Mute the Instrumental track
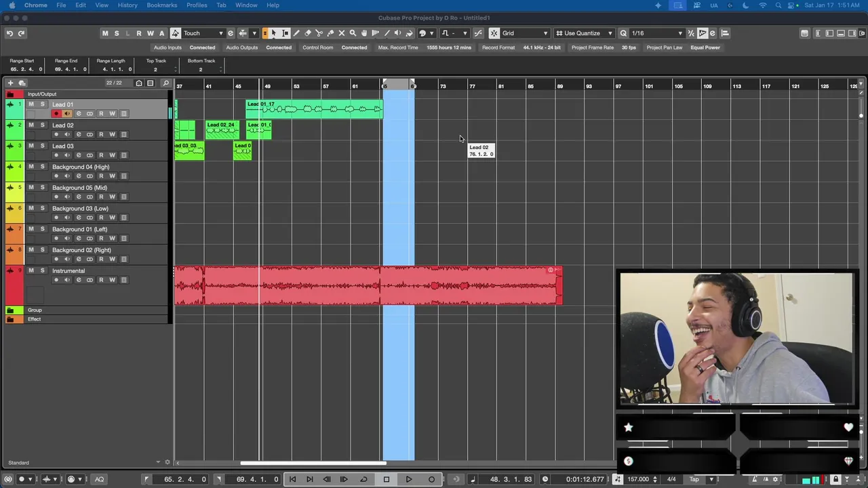 click(31, 270)
